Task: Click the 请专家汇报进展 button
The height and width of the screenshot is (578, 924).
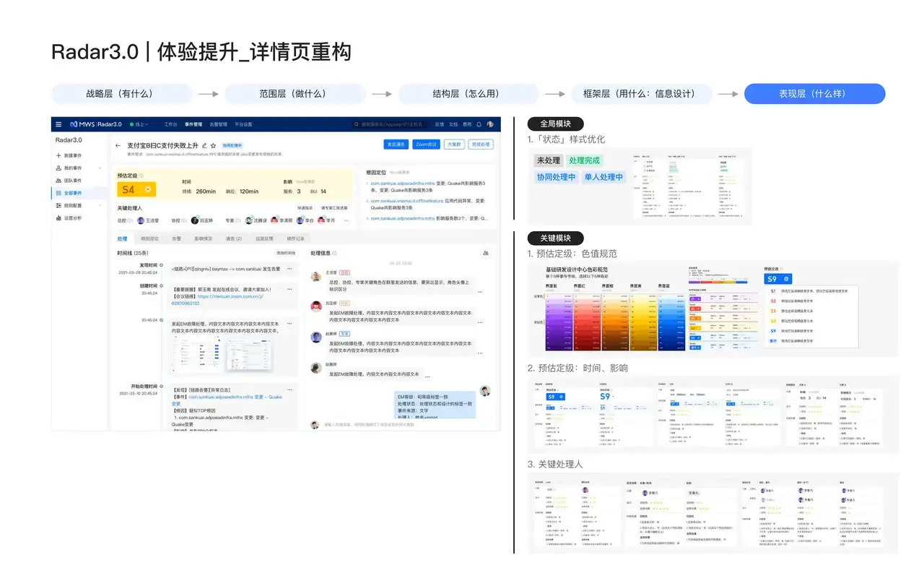Action: pyautogui.click(x=334, y=208)
